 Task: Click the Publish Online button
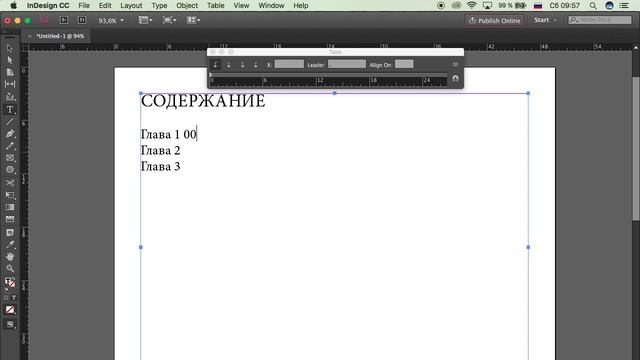click(494, 20)
